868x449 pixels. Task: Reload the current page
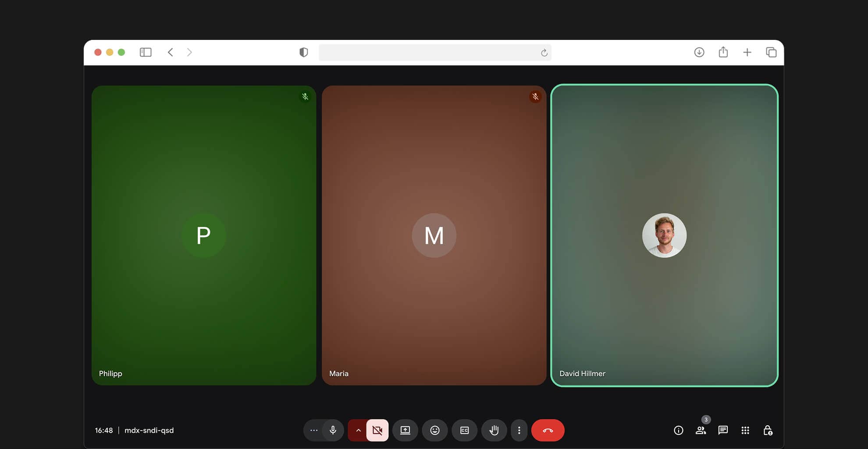(x=544, y=53)
